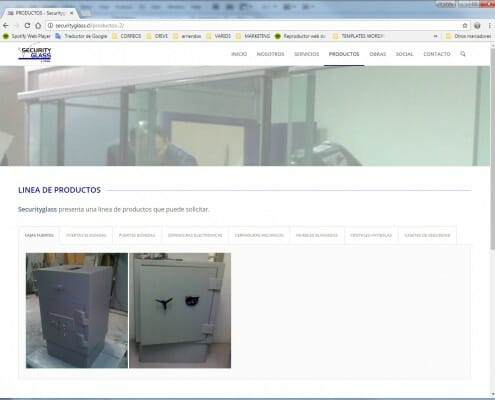Screen dimensions: 495x400
Task: Open Spotify Web Player bookmark
Action: (x=27, y=36)
